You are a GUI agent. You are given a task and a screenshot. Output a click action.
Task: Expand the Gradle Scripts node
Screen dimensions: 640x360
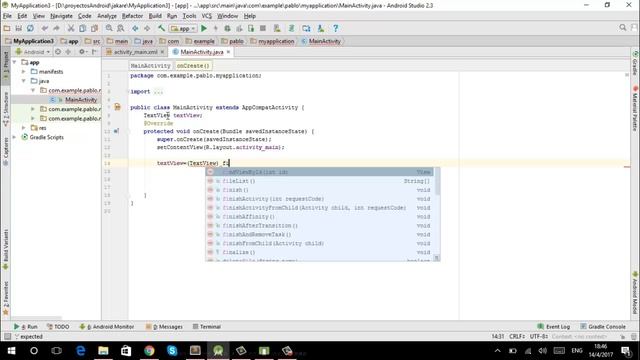tap(15, 137)
